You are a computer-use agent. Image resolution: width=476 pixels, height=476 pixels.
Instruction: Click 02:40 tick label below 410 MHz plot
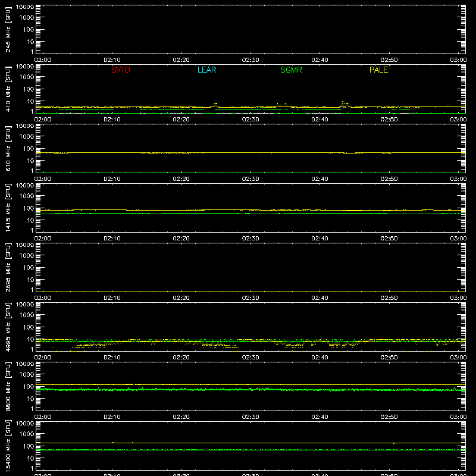(x=320, y=120)
